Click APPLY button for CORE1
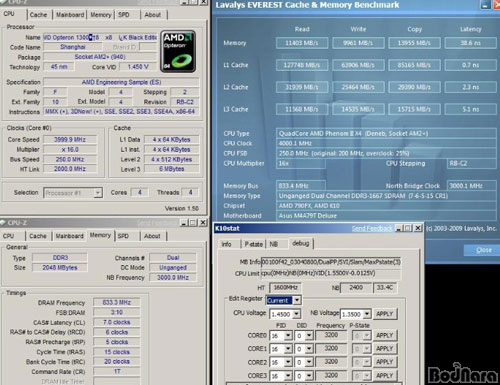This screenshot has width=500, height=385. tap(385, 349)
